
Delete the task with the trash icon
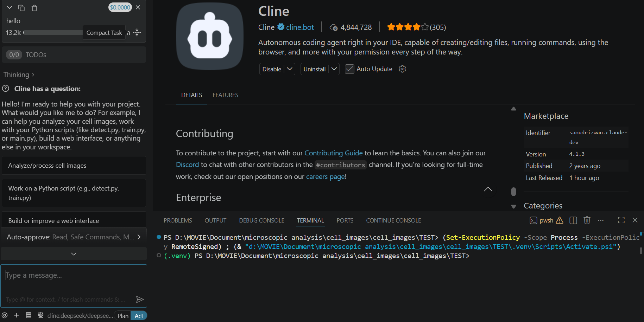(x=34, y=8)
